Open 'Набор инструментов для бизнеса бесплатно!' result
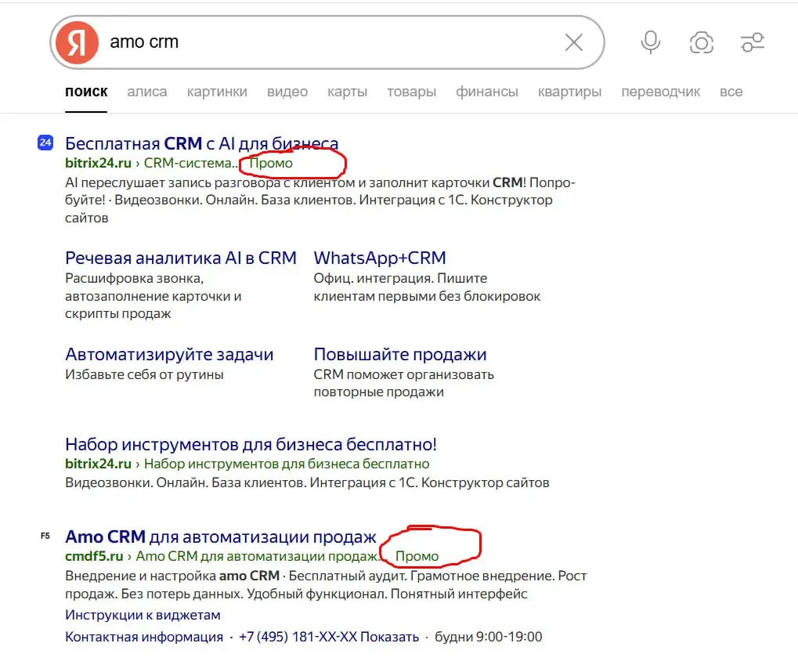This screenshot has width=798, height=672. coord(251,444)
